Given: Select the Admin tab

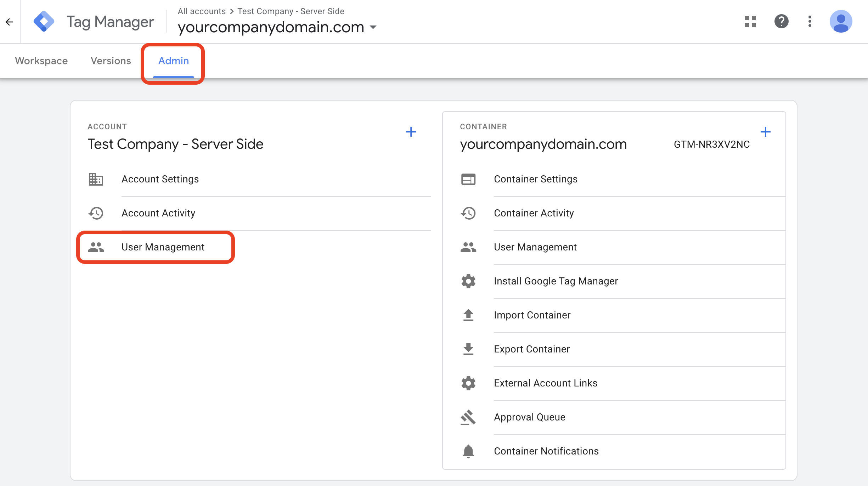Looking at the screenshot, I should tap(173, 61).
